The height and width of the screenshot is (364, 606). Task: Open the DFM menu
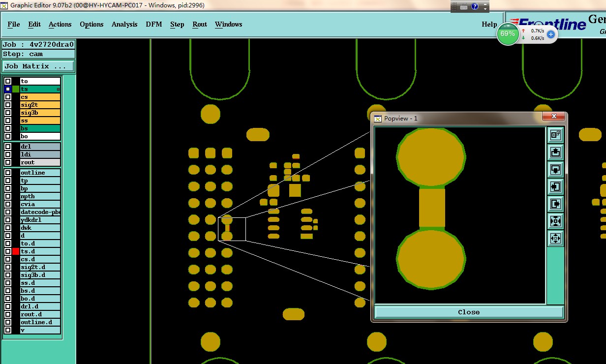click(x=154, y=24)
